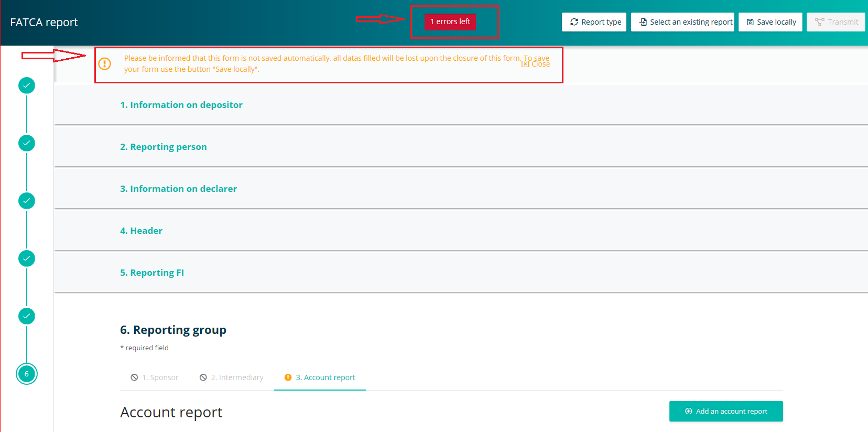Click the disabled icon beside Sponsor
The height and width of the screenshot is (432, 868).
(134, 377)
